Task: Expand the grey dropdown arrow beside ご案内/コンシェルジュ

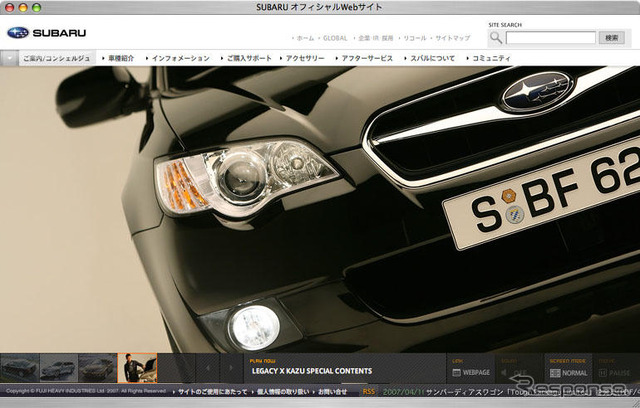Action: 9,58
